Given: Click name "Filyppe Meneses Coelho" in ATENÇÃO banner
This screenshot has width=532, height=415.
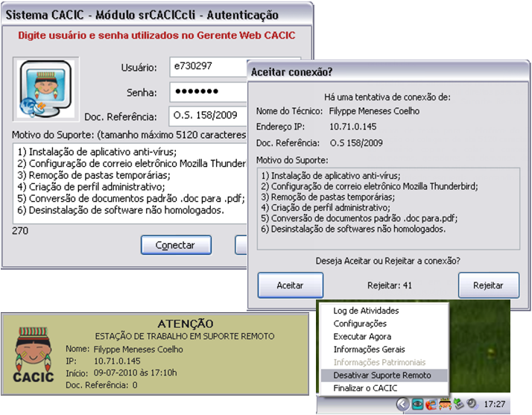Looking at the screenshot, I should 138,349.
